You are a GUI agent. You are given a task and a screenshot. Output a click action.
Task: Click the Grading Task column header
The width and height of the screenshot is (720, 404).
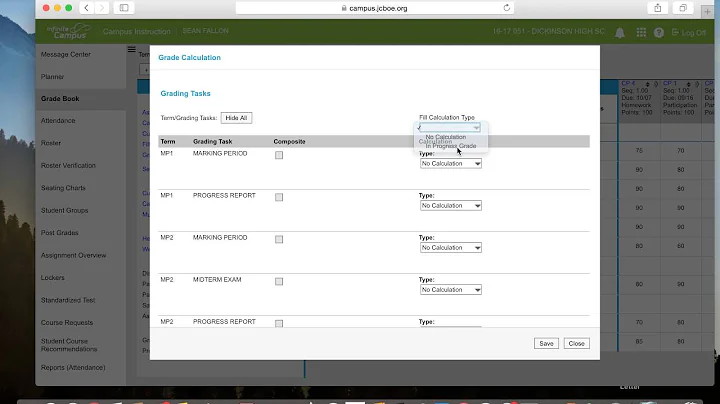[213, 141]
